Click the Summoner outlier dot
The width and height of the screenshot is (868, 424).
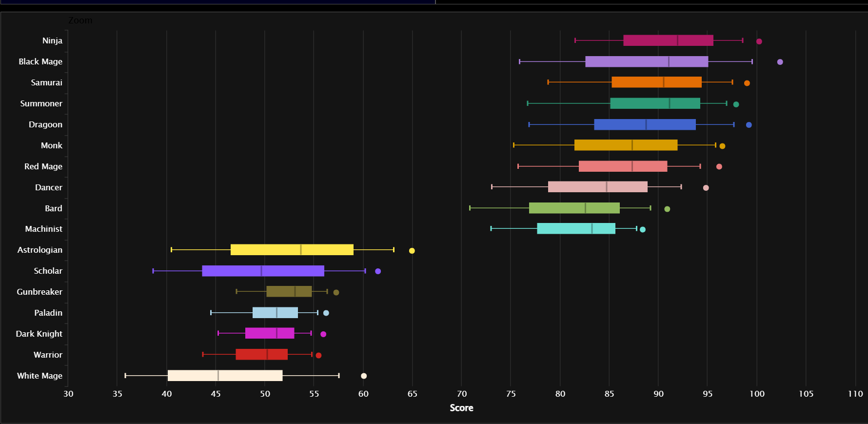tap(736, 104)
